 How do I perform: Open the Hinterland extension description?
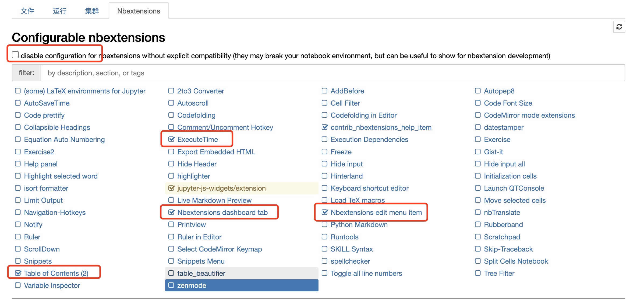point(346,176)
